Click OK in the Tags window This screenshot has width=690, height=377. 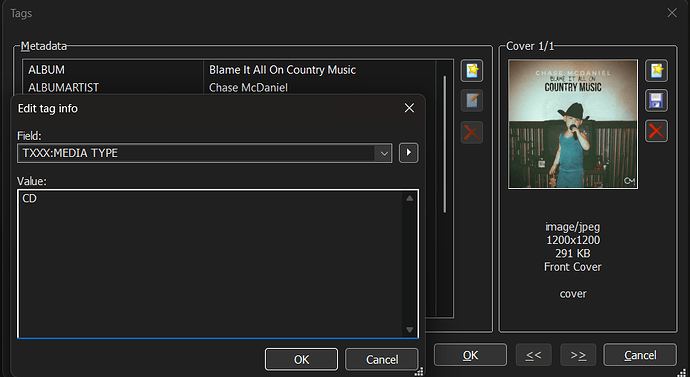point(470,355)
